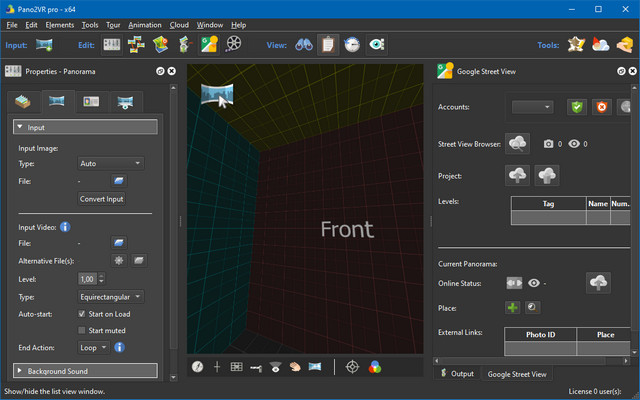The width and height of the screenshot is (640, 400).
Task: Open the Input Image Type dropdown
Action: (110, 163)
